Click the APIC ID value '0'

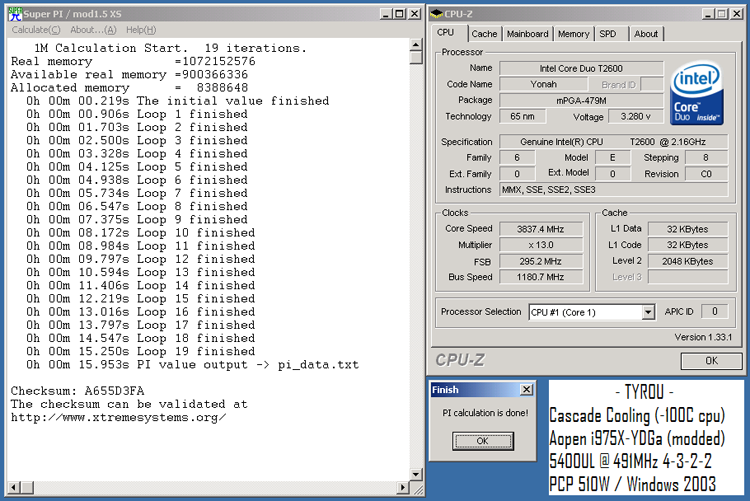(715, 312)
